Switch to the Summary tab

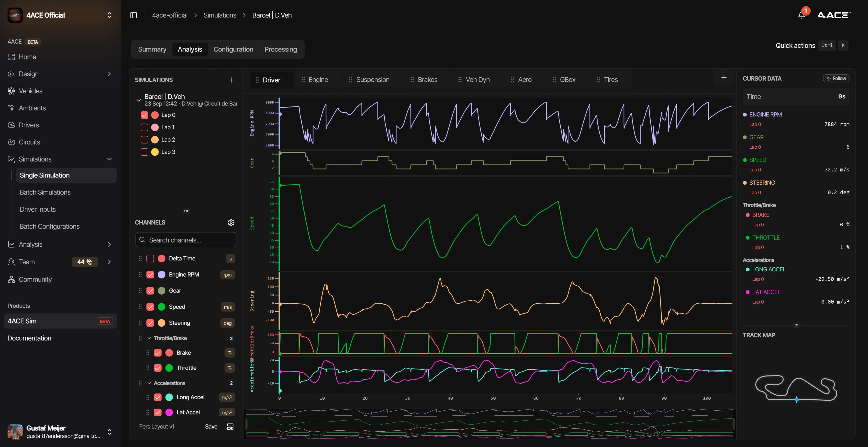pos(152,49)
